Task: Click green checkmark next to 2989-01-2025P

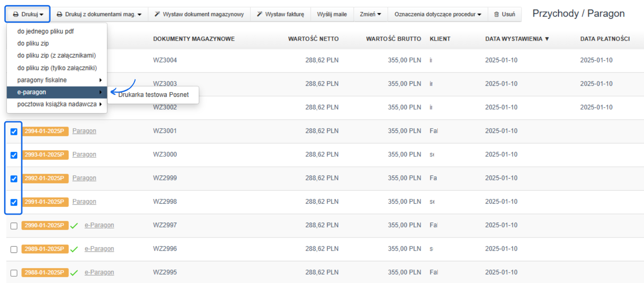Action: (74, 249)
